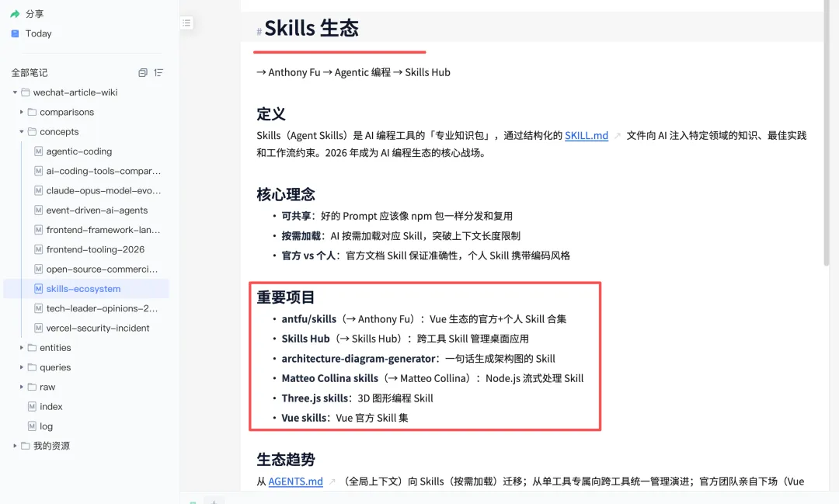Collapse the wechat-article-wiki folder

13,92
